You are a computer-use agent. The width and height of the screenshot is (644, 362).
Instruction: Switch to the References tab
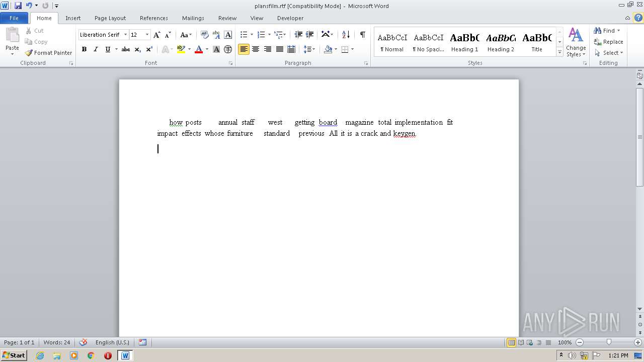coord(154,18)
